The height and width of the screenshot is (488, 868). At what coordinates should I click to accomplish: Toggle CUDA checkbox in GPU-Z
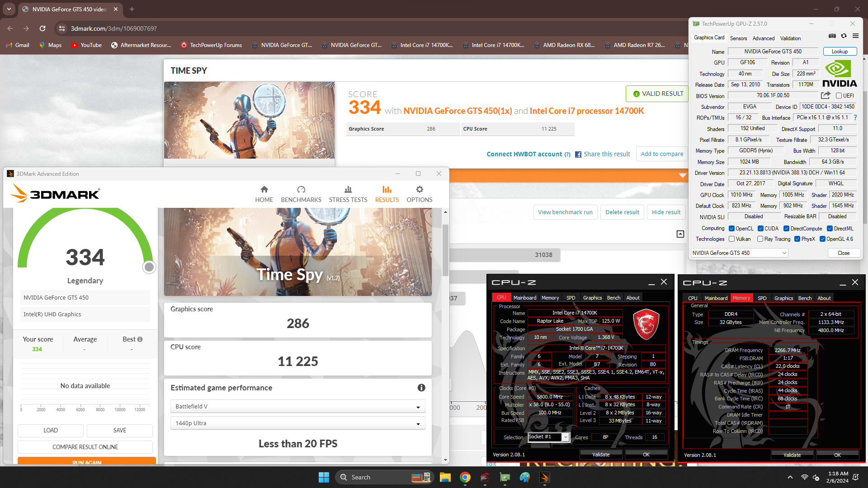click(760, 229)
